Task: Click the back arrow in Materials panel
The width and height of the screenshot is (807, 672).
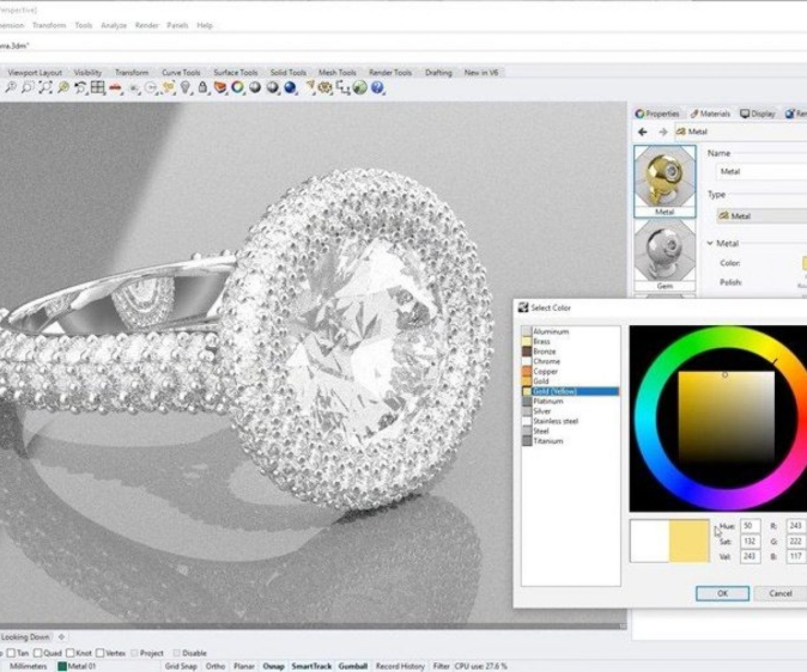Action: click(642, 132)
